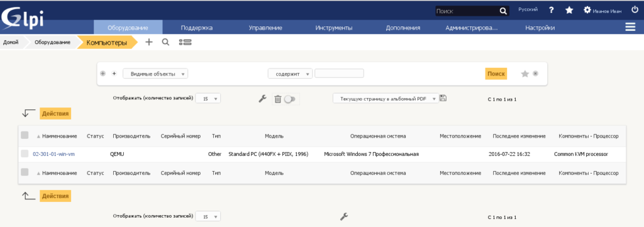Click the top wrench column settings icon
This screenshot has width=644, height=227.
tap(262, 99)
